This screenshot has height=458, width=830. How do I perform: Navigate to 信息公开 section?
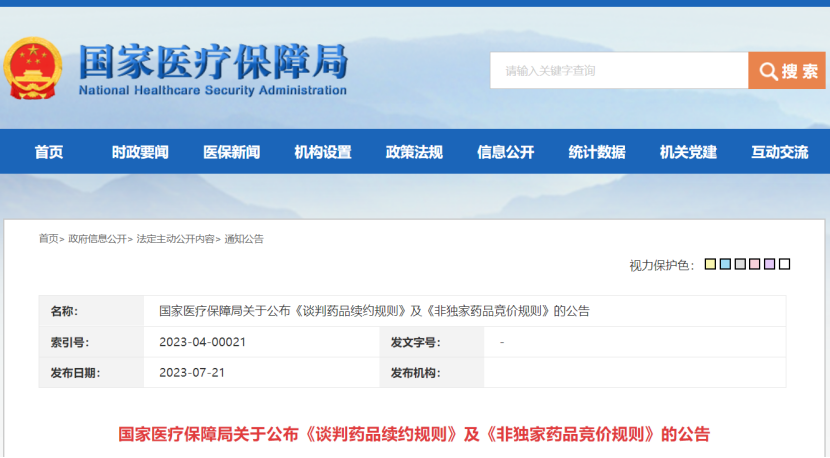click(x=506, y=152)
